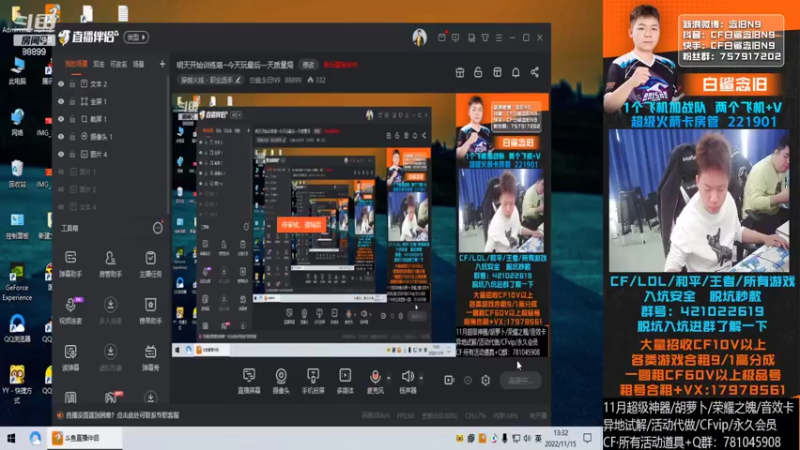Screen dimensions: 800x450
Task: Hide the 图片 4 source
Action: 61,154
